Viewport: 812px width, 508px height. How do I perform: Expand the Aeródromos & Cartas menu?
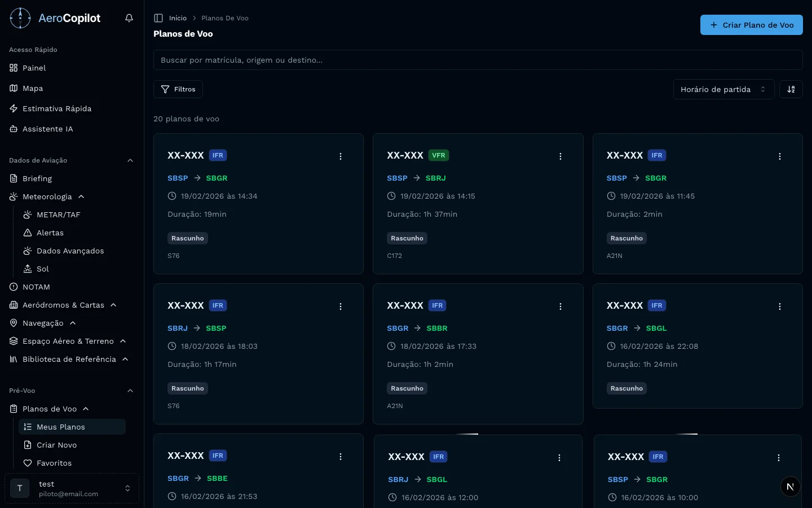(113, 305)
